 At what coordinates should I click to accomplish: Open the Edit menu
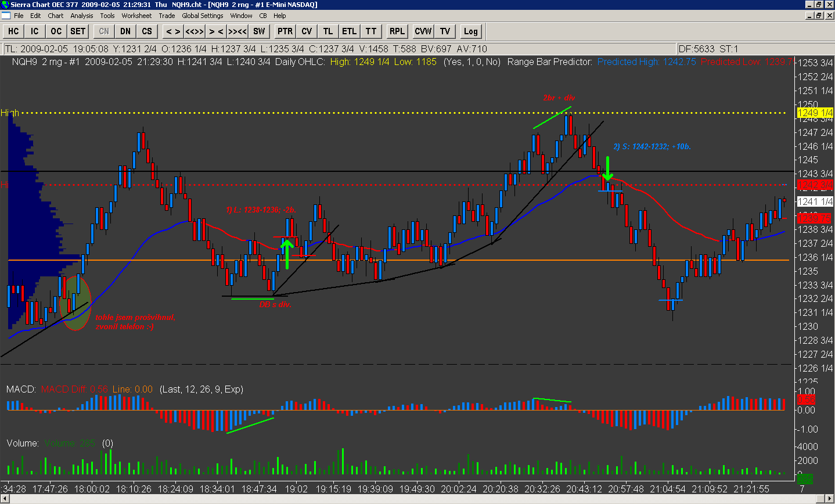click(35, 16)
